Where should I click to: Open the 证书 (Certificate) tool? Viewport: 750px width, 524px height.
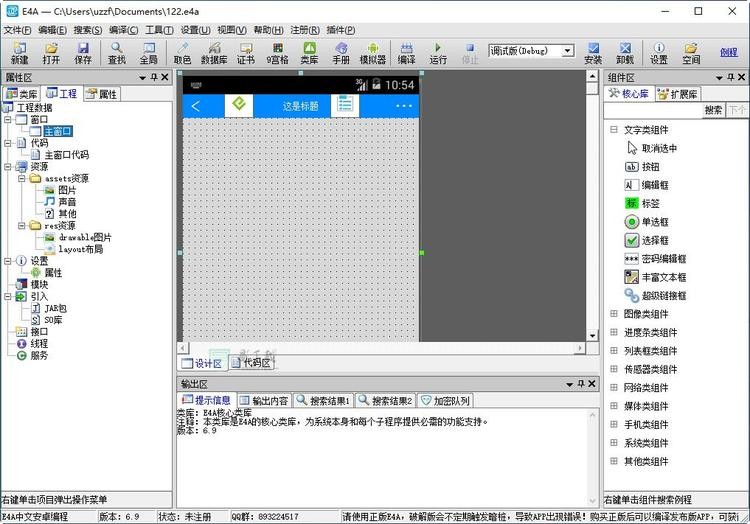[x=246, y=53]
